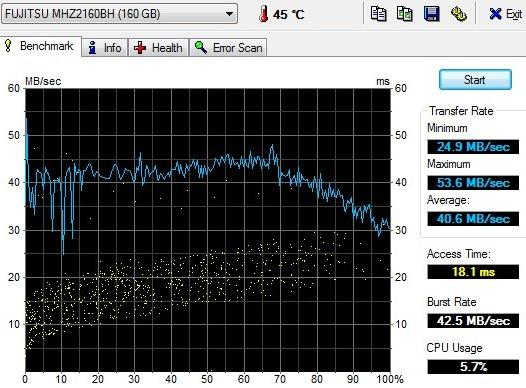The image size is (526, 388).
Task: Click the thermometer temperature icon
Action: [263, 14]
